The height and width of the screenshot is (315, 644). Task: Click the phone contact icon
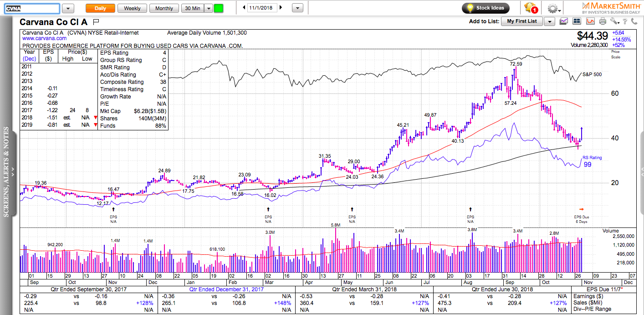coord(634,21)
